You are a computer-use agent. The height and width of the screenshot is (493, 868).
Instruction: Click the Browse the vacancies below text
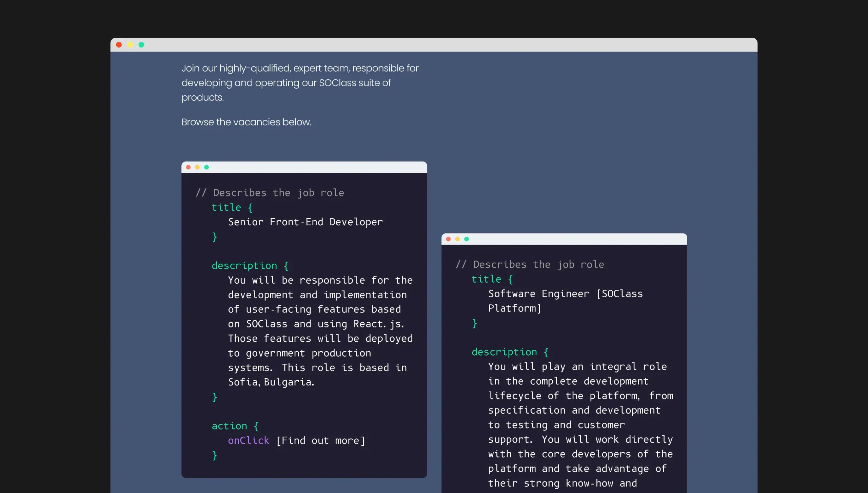tap(246, 122)
